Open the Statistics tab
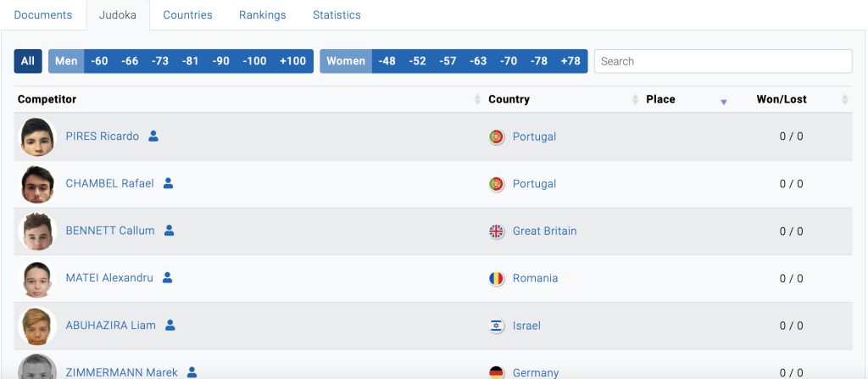 (337, 15)
